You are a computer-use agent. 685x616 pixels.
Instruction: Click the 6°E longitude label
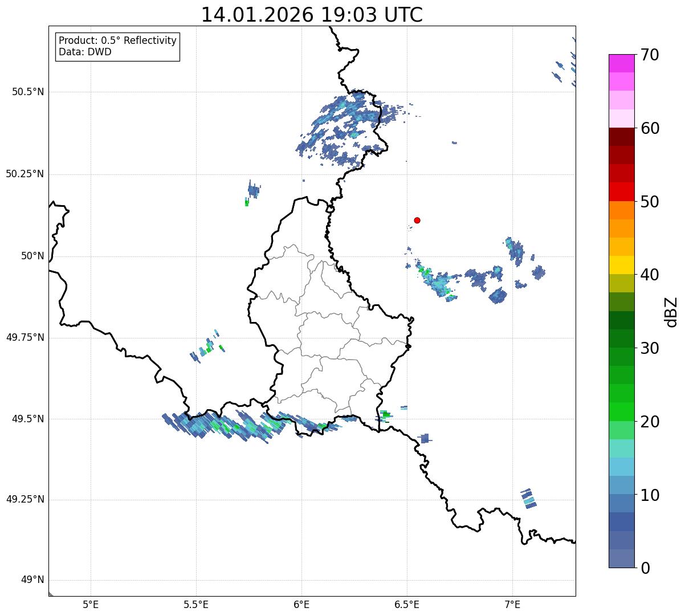click(301, 605)
